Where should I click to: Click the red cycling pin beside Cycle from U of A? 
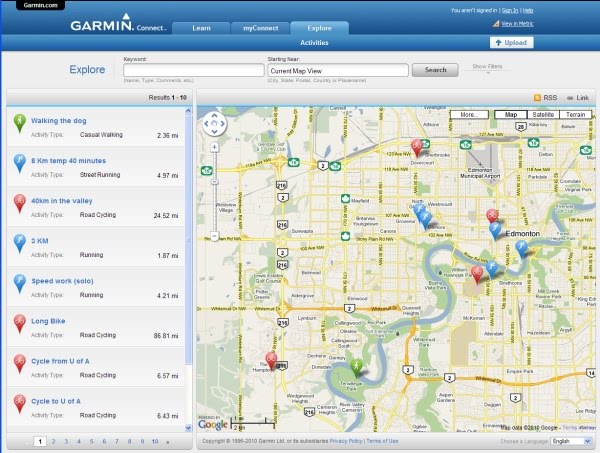click(x=20, y=364)
